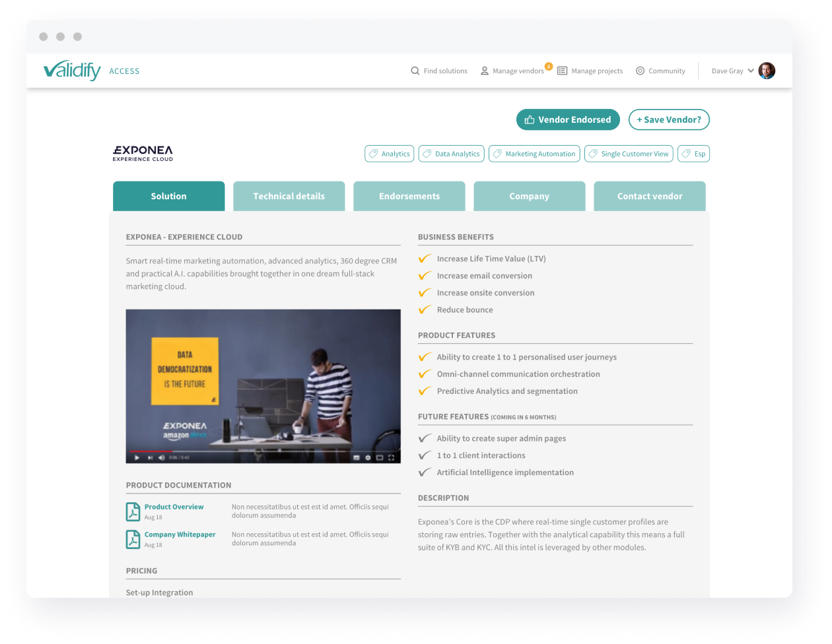Screen dimensions: 832x644
Task: Click the Manage vendors person icon
Action: pos(485,71)
